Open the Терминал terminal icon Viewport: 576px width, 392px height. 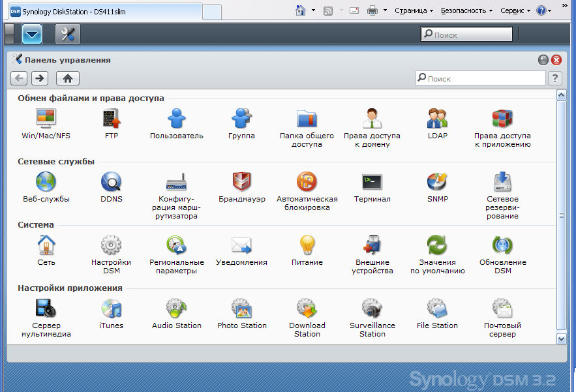coord(372,181)
